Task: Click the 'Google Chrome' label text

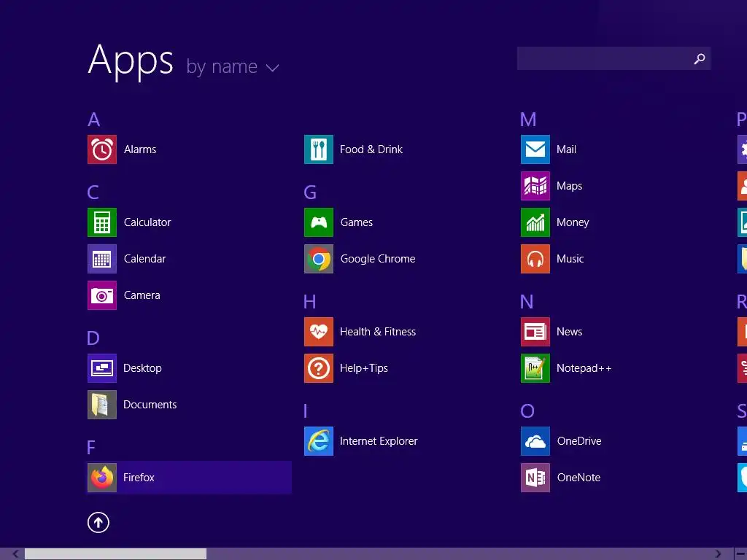Action: click(378, 259)
